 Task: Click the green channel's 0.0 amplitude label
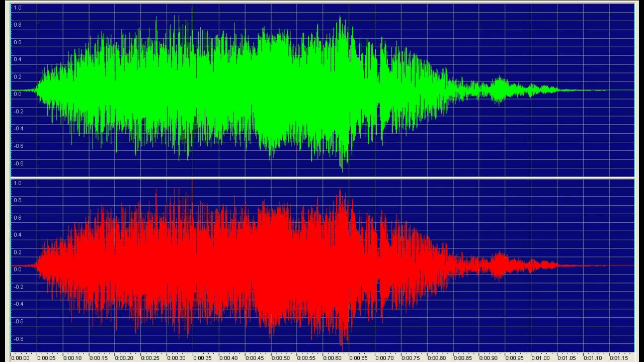(x=17, y=94)
